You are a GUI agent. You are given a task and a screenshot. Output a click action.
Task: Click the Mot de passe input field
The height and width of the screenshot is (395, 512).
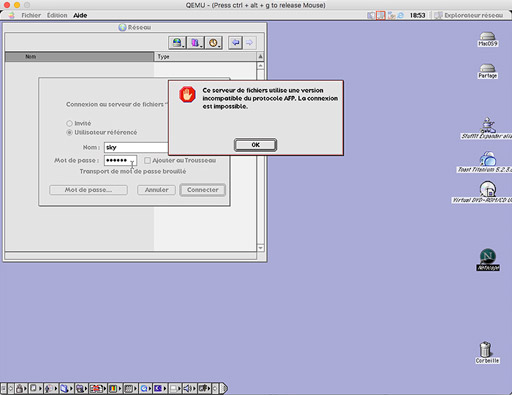pos(120,160)
